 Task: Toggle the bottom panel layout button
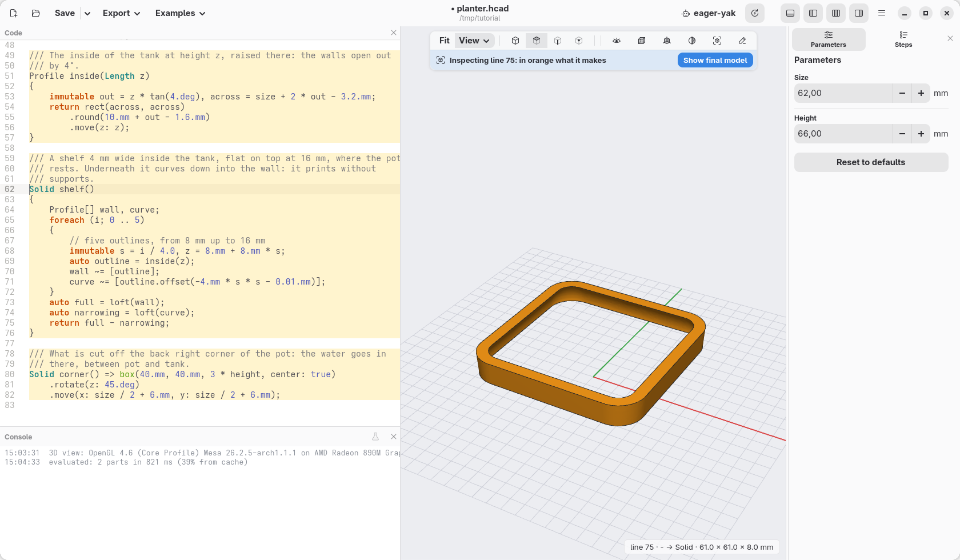point(790,13)
